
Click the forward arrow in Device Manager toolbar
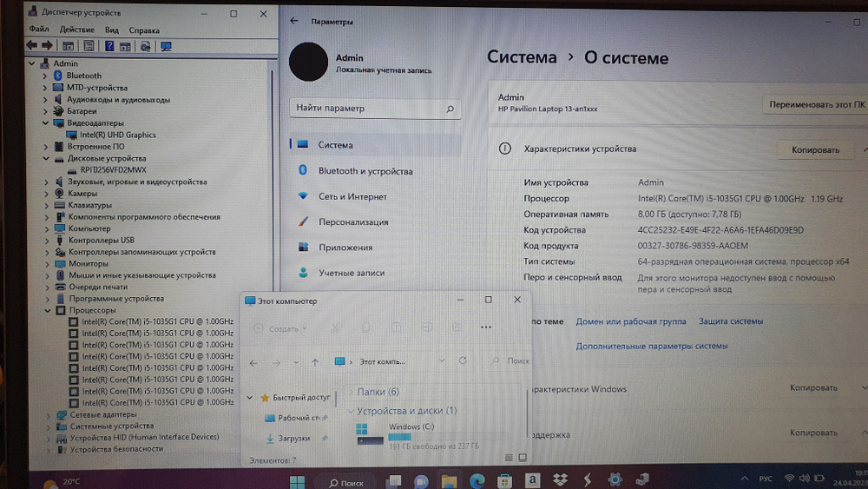point(47,45)
